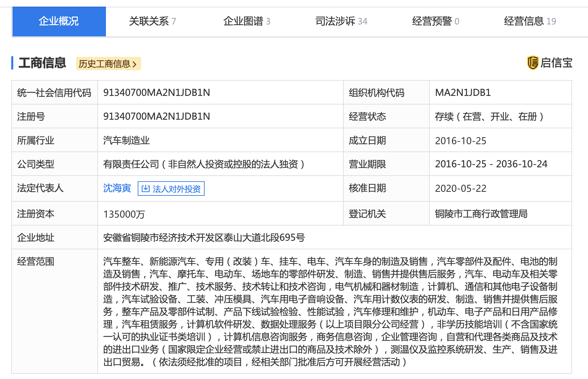Click company address 安徽省铜陵市经济技术开发区 text
The width and height of the screenshot is (588, 379).
(x=204, y=237)
